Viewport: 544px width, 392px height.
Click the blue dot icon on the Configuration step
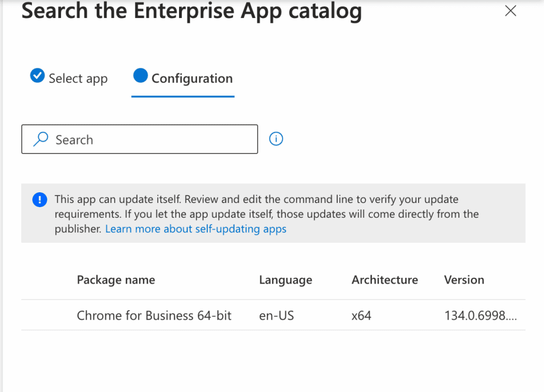click(140, 76)
